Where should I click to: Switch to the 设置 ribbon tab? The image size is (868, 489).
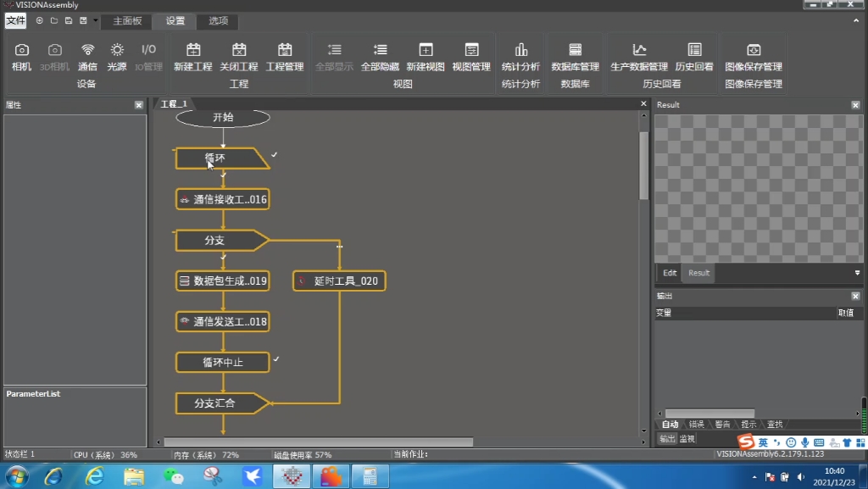[x=175, y=20]
